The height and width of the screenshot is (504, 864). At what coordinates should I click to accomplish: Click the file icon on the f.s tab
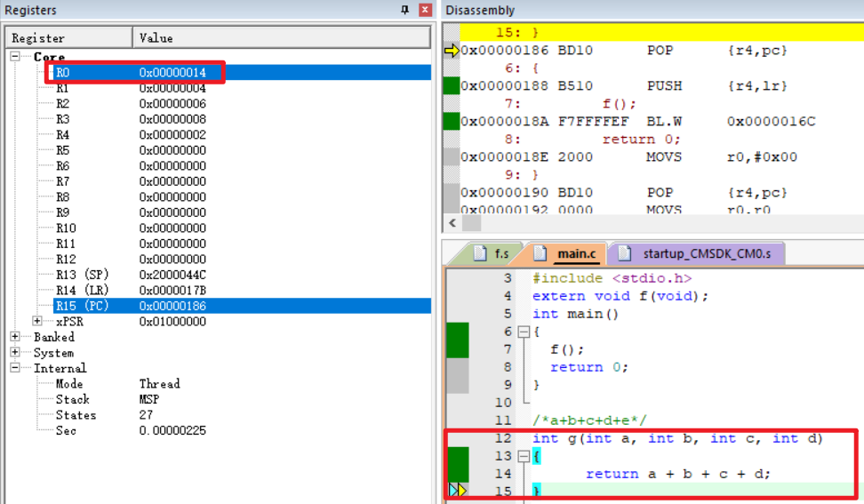click(x=480, y=253)
